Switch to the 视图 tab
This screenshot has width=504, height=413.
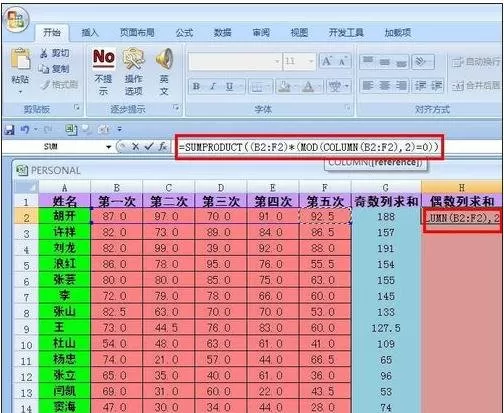tap(299, 32)
